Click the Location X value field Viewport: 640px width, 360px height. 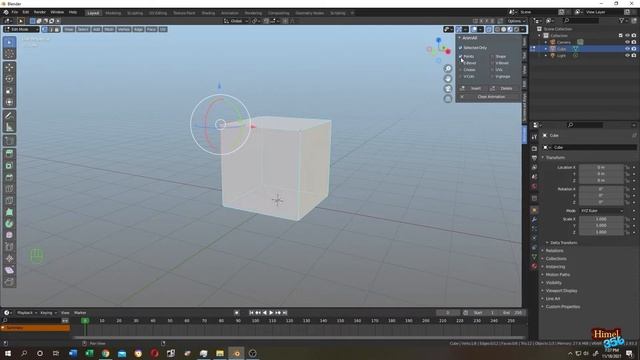[x=602, y=167]
